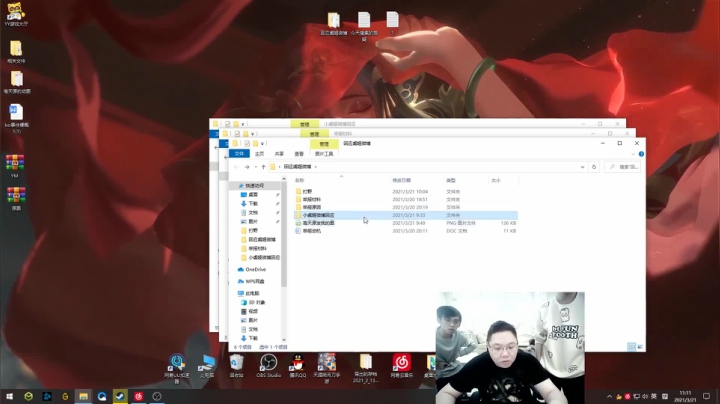Refresh the Explorer address bar location
Screen dimensions: 720x404
coord(594,167)
